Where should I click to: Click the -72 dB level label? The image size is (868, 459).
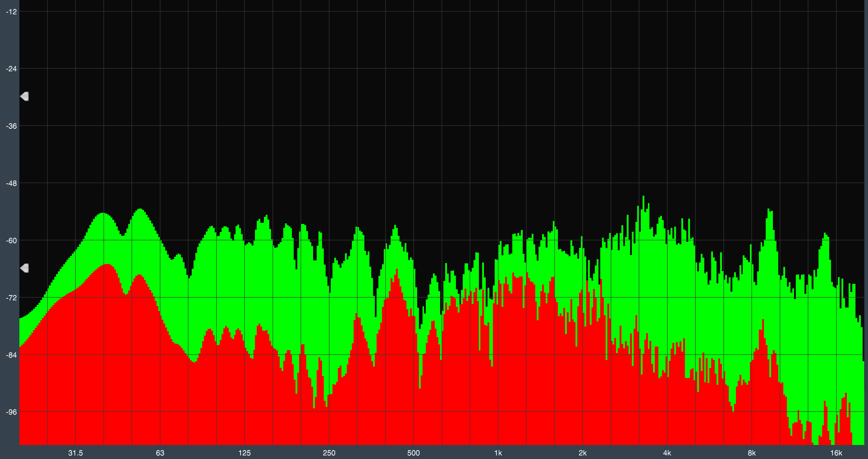(x=11, y=298)
